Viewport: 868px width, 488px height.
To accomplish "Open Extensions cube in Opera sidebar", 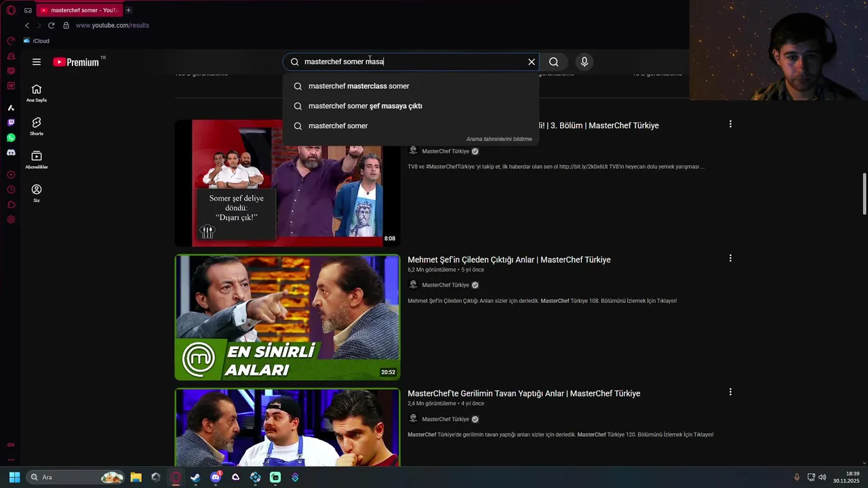I will pyautogui.click(x=11, y=205).
